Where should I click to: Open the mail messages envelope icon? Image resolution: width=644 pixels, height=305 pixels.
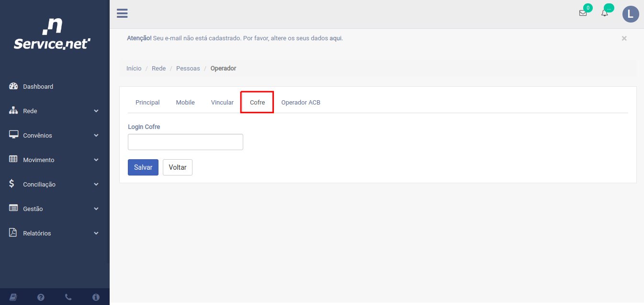(x=583, y=13)
